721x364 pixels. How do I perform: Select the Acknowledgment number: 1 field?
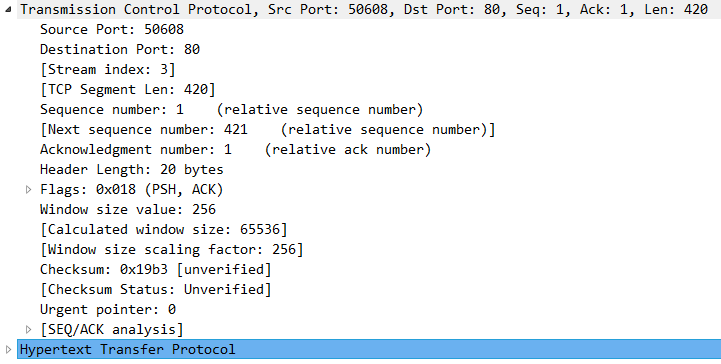click(x=235, y=149)
